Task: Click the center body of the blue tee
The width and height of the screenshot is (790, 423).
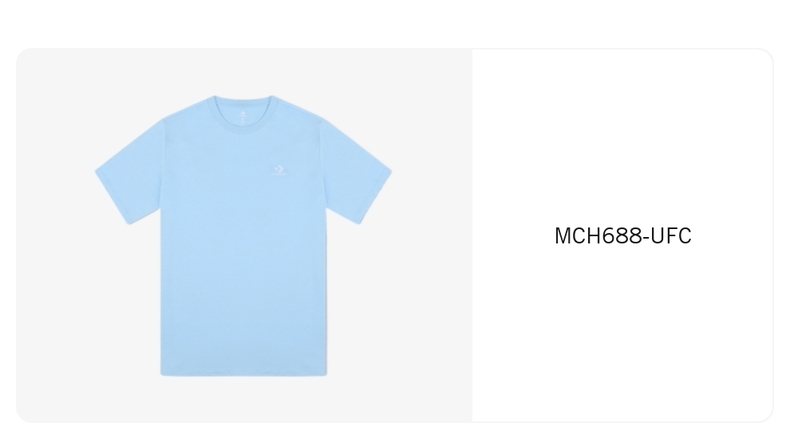Action: [244, 252]
